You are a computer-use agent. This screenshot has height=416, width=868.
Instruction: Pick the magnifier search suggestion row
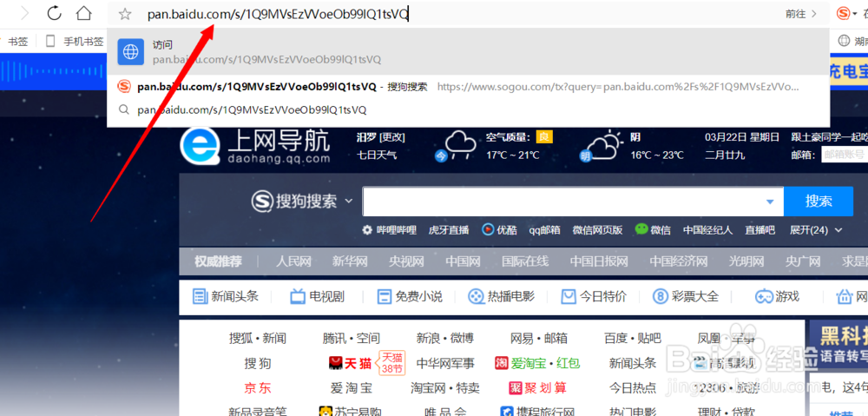pyautogui.click(x=469, y=110)
